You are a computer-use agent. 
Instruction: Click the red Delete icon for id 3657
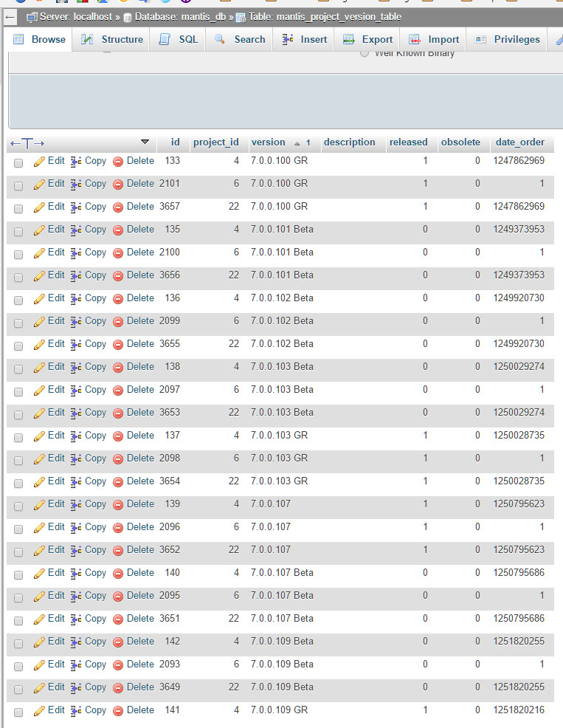118,207
